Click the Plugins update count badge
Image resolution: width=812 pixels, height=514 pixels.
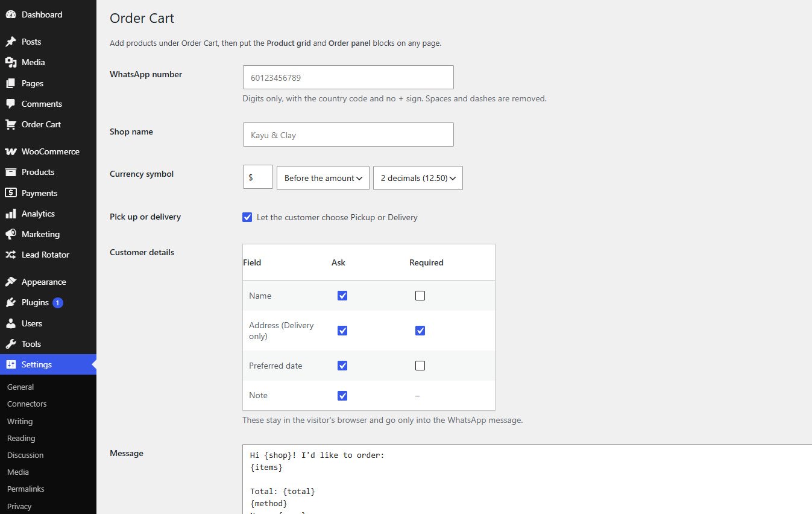click(x=58, y=303)
